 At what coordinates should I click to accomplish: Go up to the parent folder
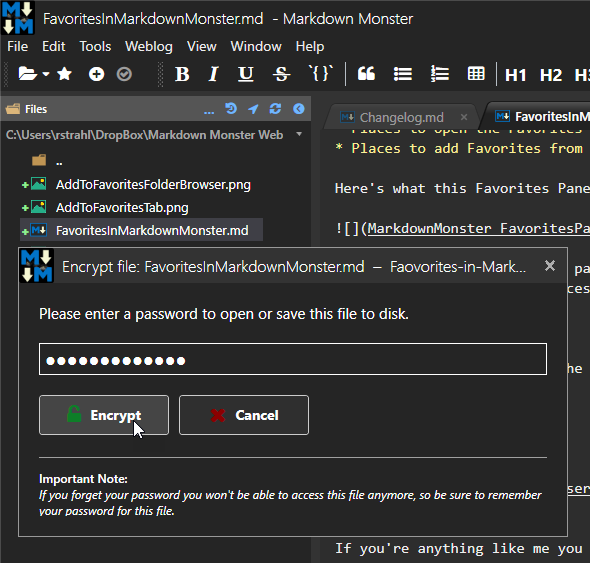point(47,161)
